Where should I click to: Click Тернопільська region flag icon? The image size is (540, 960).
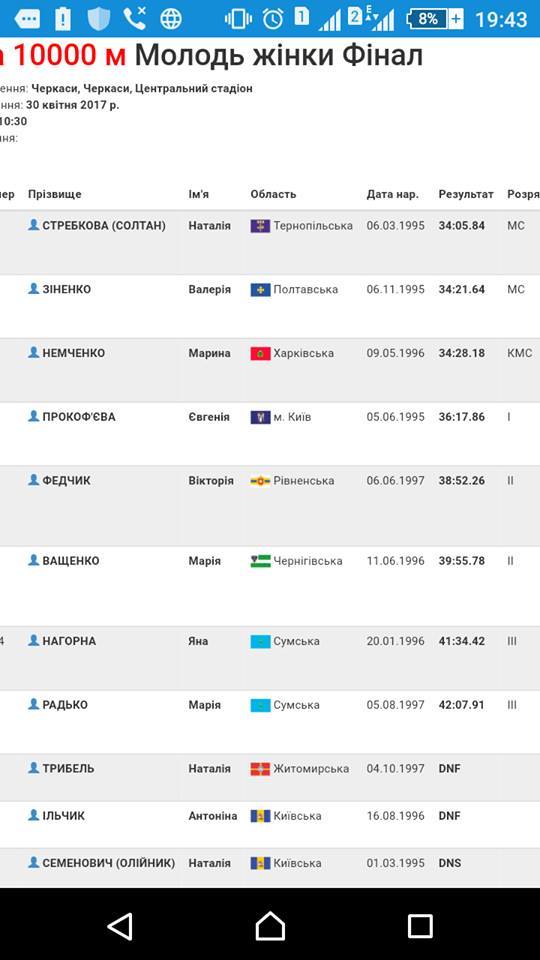pyautogui.click(x=260, y=226)
